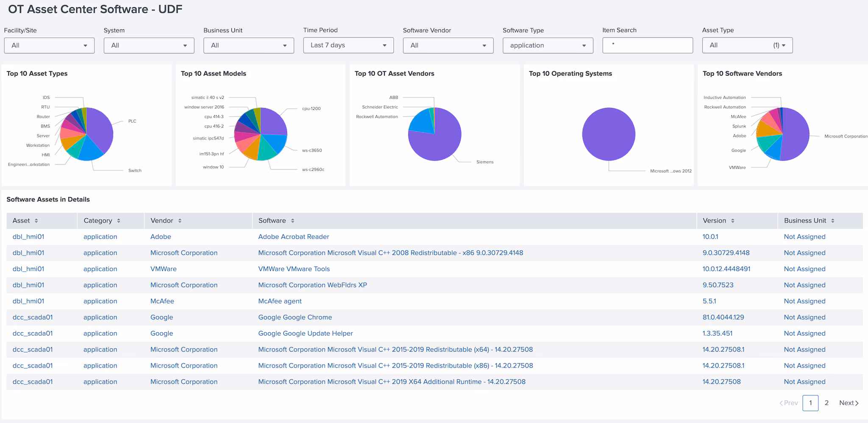Sort by Vendor column sort icon
Screen dimensions: 868x423
180,221
